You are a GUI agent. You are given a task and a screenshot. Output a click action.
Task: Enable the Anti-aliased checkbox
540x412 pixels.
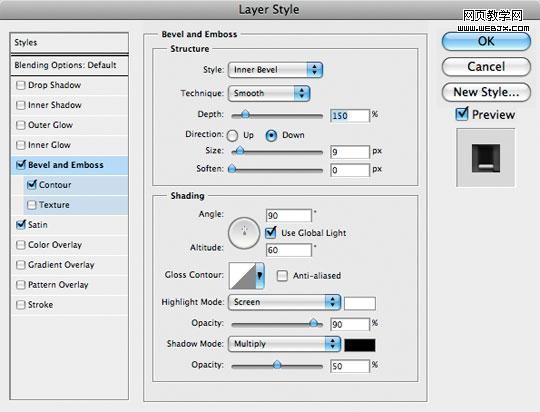coord(282,276)
